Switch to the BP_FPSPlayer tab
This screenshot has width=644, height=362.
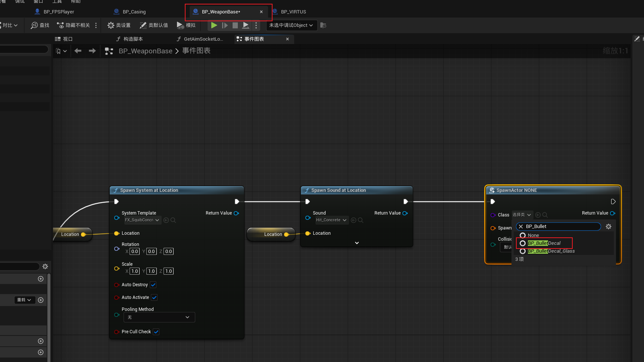[x=55, y=12]
